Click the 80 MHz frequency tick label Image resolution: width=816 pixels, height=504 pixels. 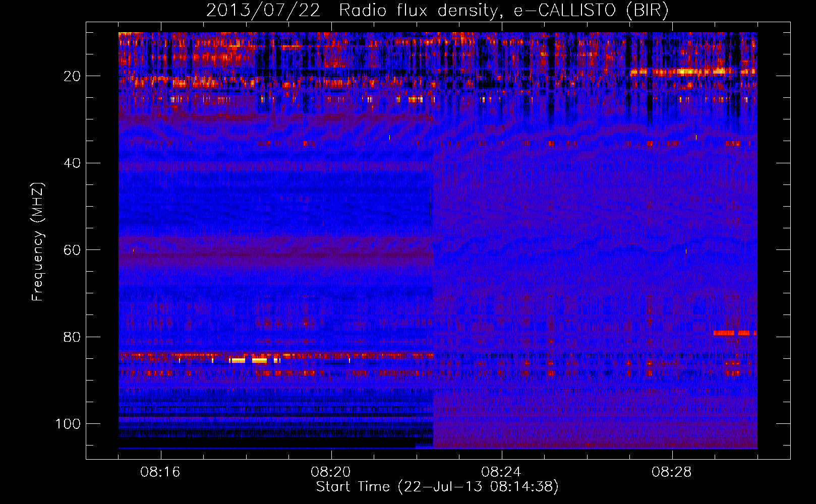[72, 337]
